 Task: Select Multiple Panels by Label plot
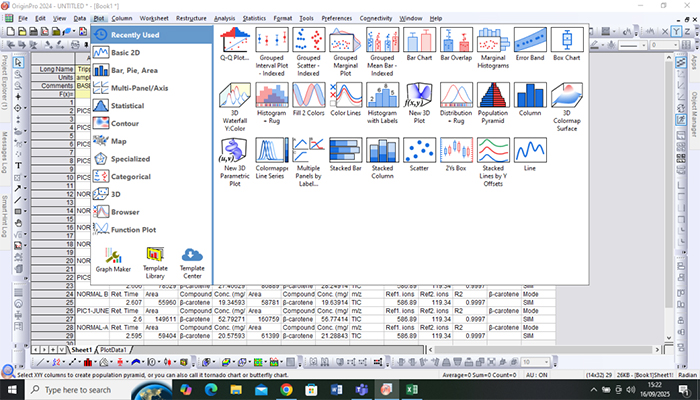pos(308,162)
